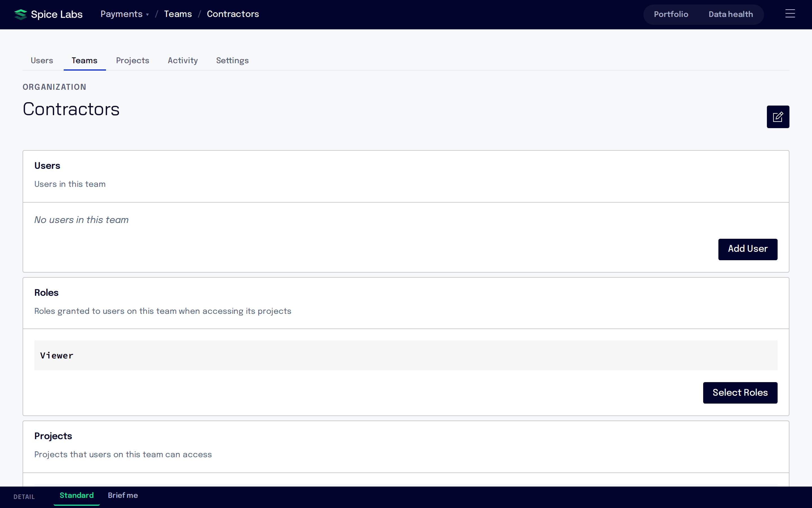Screen dimensions: 812x508
Task: Click the Select Roles button
Action: point(740,392)
